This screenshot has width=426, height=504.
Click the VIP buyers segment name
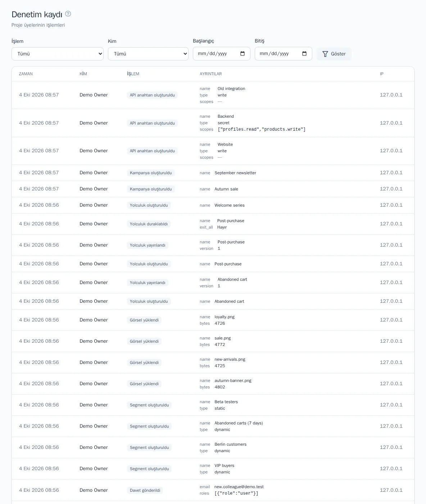(225, 465)
